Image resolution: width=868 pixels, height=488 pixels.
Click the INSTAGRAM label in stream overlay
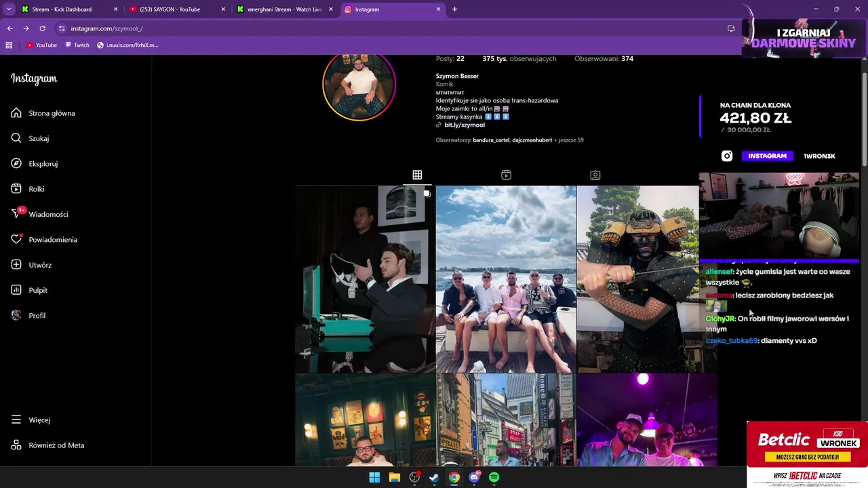click(x=768, y=156)
